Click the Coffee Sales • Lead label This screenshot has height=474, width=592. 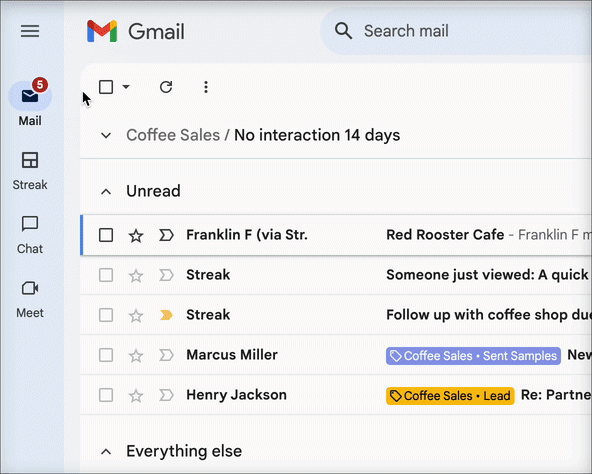click(450, 396)
